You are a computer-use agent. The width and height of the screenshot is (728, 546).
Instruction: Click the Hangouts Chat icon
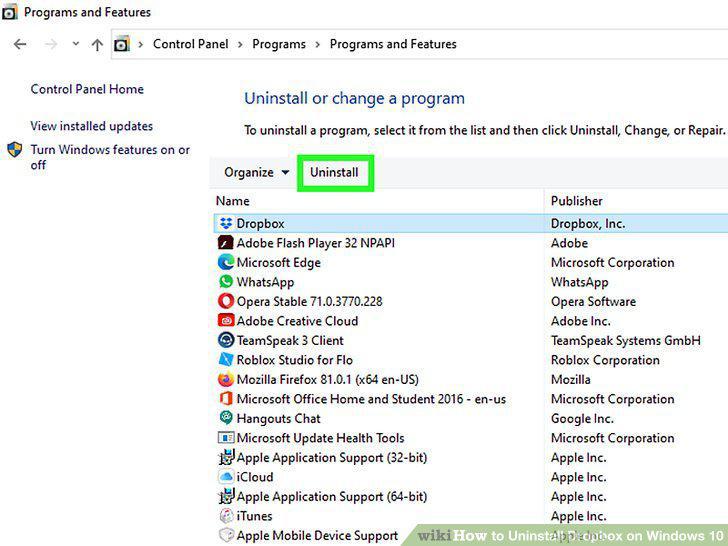[x=226, y=418]
